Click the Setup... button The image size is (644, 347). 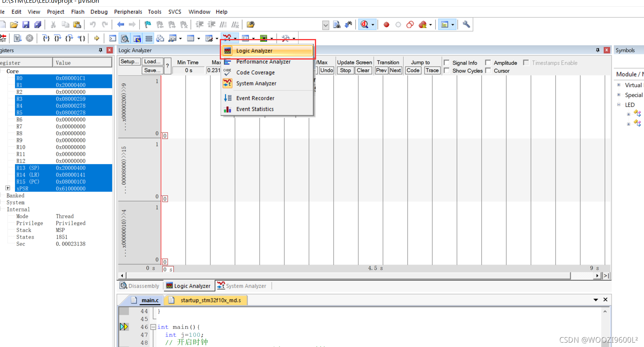pos(129,62)
